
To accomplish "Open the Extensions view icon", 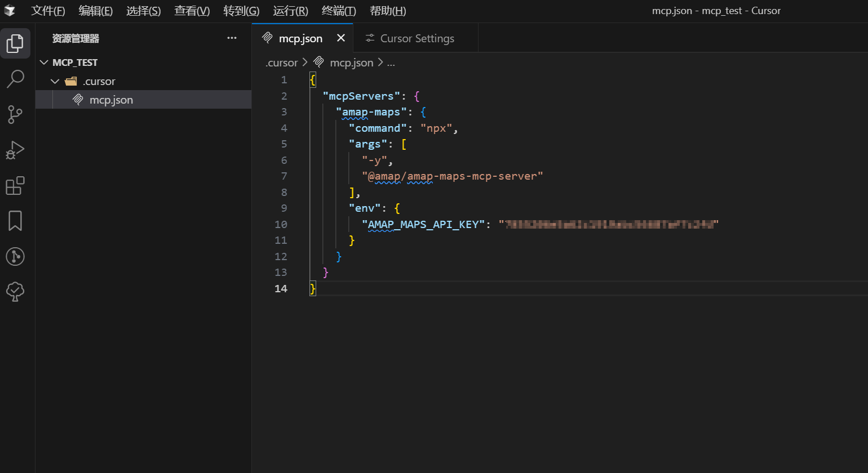I will (15, 185).
